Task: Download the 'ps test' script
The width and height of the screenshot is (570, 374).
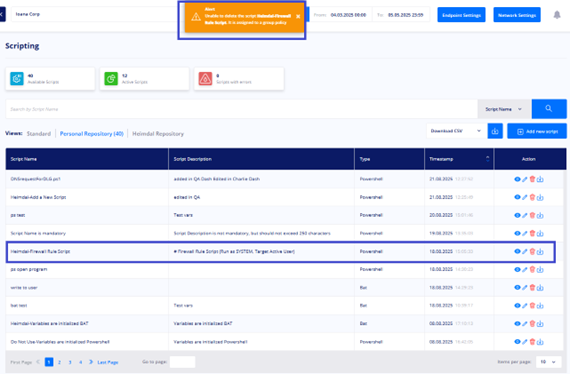Action: click(540, 216)
